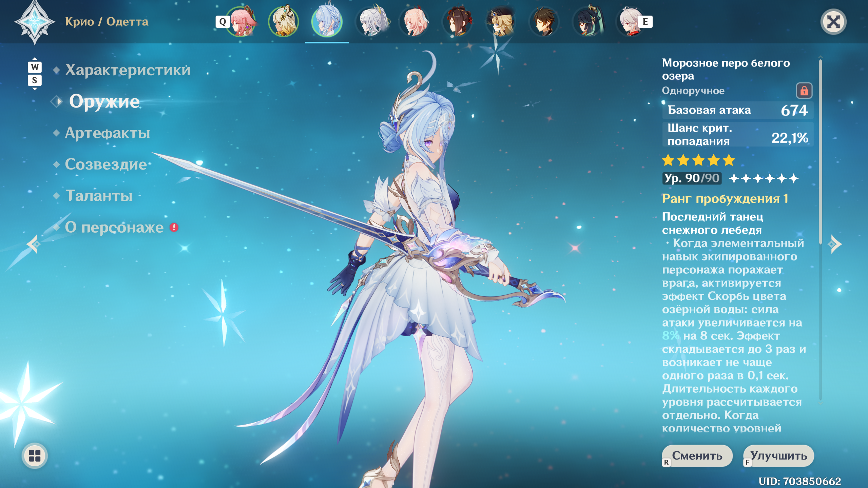
Task: Open the О персонаже section
Action: tap(114, 227)
